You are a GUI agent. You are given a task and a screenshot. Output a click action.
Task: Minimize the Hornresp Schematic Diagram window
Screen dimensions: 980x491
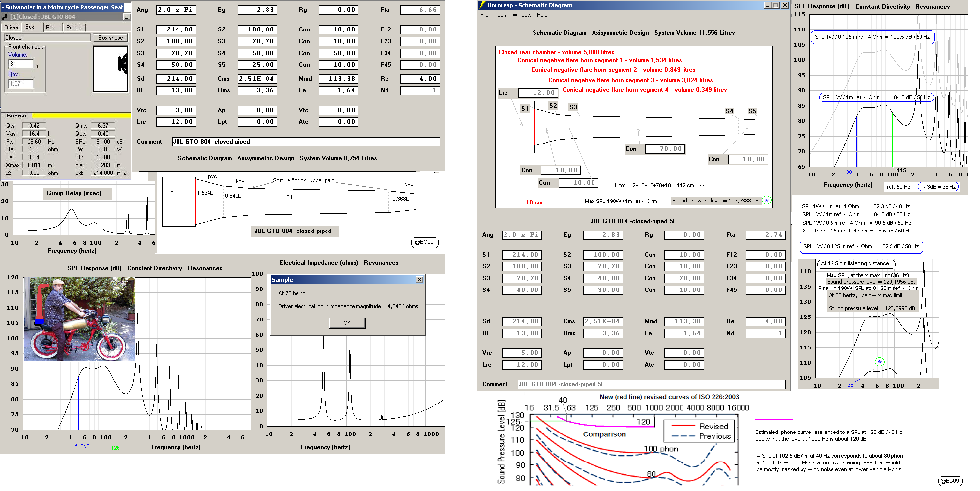pos(768,5)
